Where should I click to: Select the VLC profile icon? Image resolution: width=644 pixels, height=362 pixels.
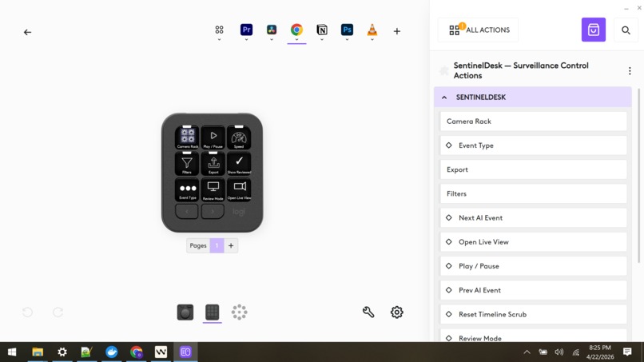click(372, 30)
